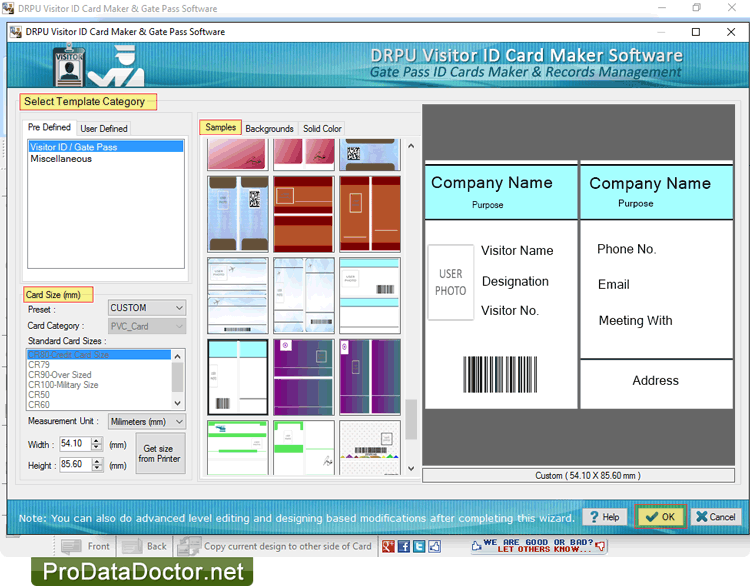
Task: Click samples scrollbar down arrow
Action: pyautogui.click(x=411, y=468)
